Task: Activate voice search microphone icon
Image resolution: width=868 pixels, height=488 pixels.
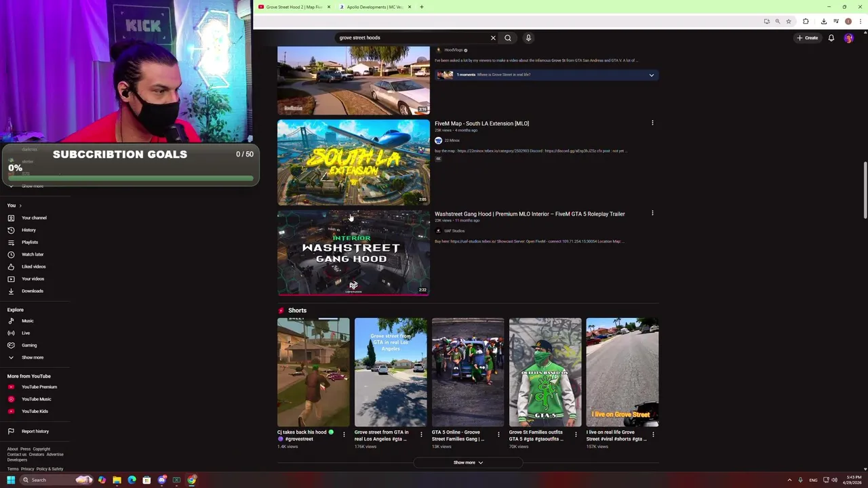Action: click(528, 38)
